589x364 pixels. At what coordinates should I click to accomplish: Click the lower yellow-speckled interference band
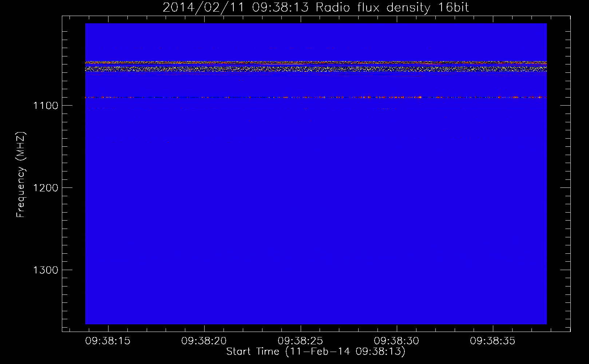pyautogui.click(x=316, y=69)
